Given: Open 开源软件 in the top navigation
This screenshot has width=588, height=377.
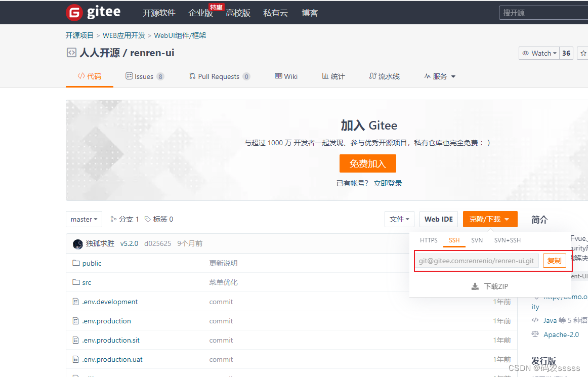Looking at the screenshot, I should point(159,13).
